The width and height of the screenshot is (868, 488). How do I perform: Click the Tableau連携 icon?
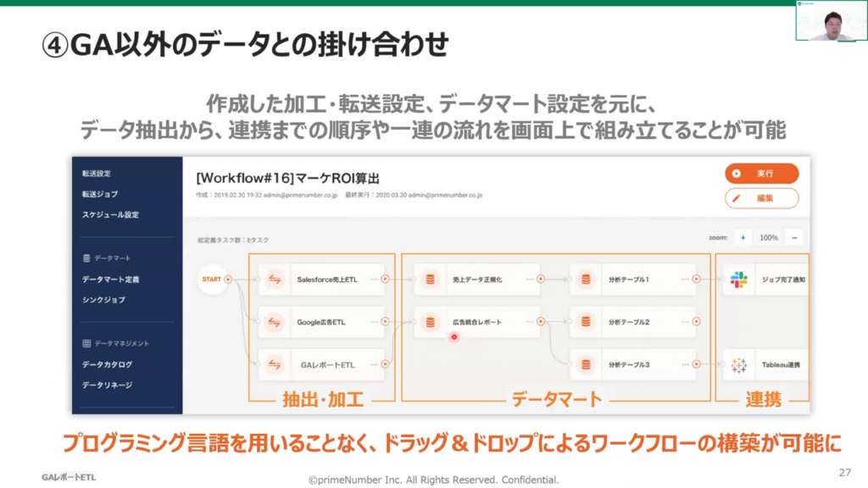[738, 365]
